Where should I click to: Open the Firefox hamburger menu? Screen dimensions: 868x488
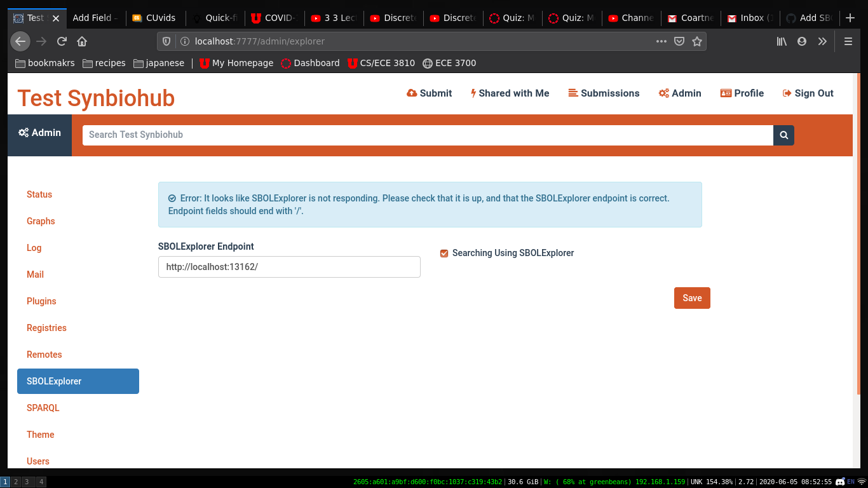click(848, 41)
